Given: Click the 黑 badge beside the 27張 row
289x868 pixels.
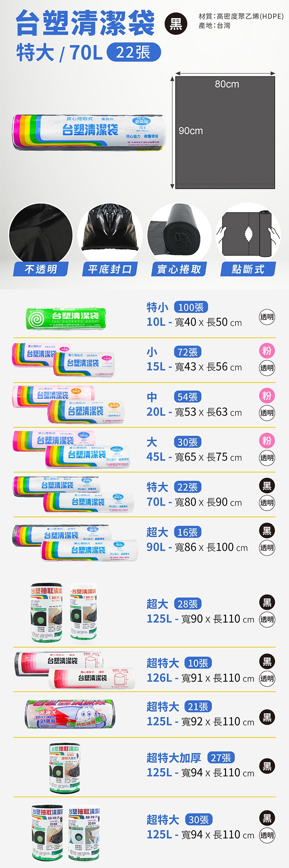Looking at the screenshot, I should [x=267, y=766].
